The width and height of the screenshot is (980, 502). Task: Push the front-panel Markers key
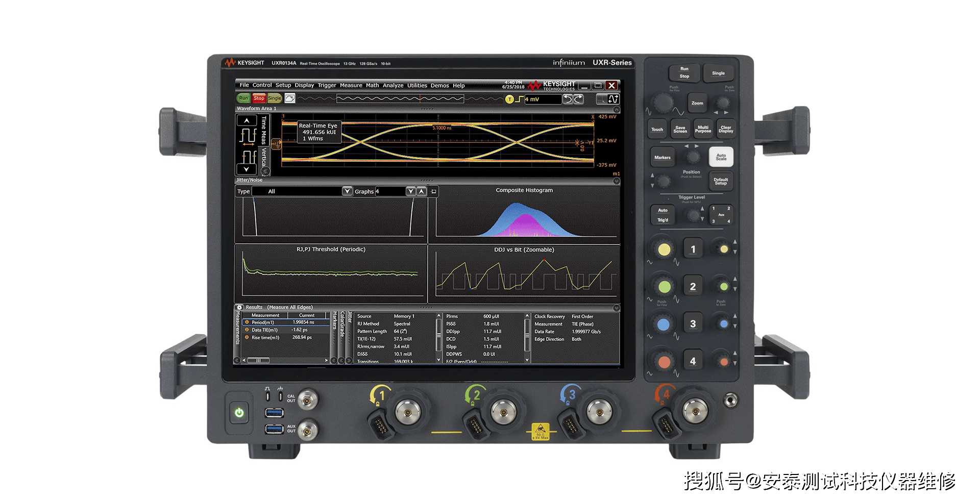pos(663,158)
